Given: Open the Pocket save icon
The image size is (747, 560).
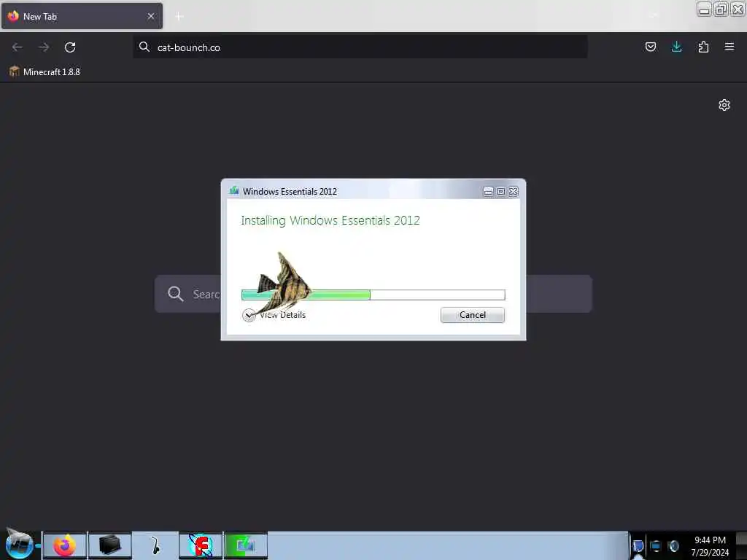Looking at the screenshot, I should point(650,47).
